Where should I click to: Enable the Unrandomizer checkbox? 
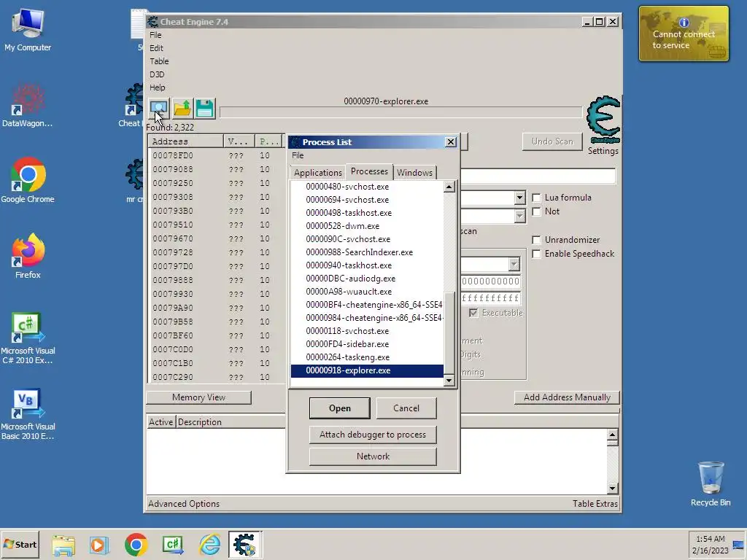tap(536, 240)
